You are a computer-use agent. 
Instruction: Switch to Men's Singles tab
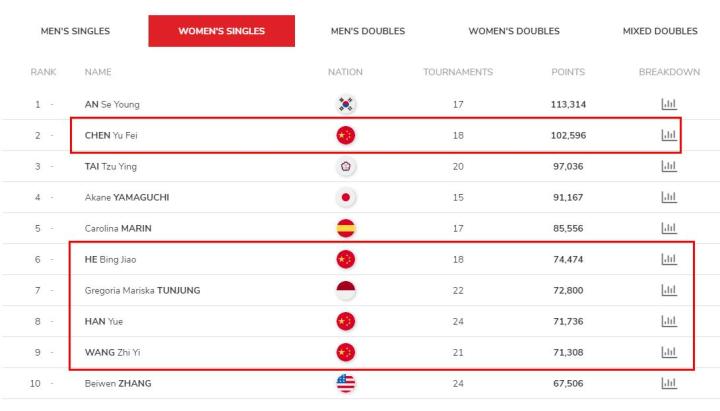(75, 31)
